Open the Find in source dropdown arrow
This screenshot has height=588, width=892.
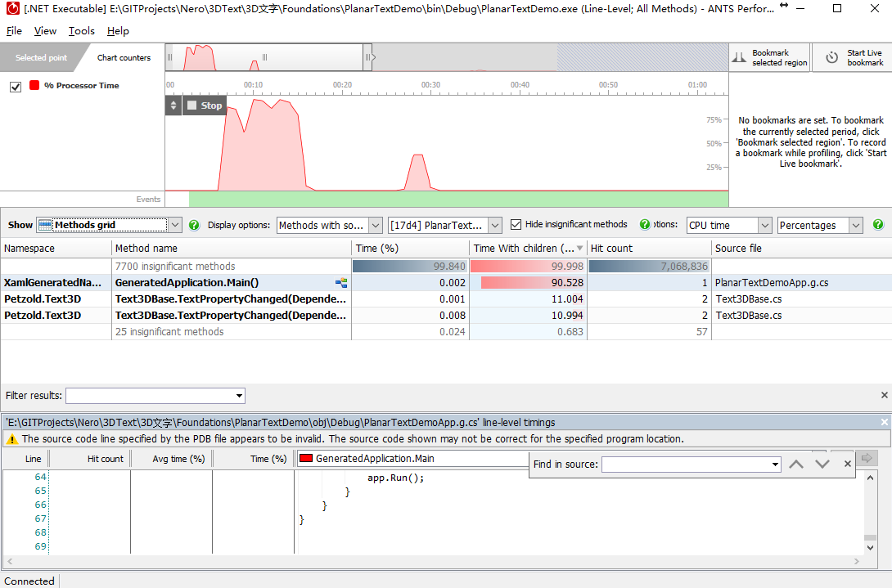(x=775, y=465)
